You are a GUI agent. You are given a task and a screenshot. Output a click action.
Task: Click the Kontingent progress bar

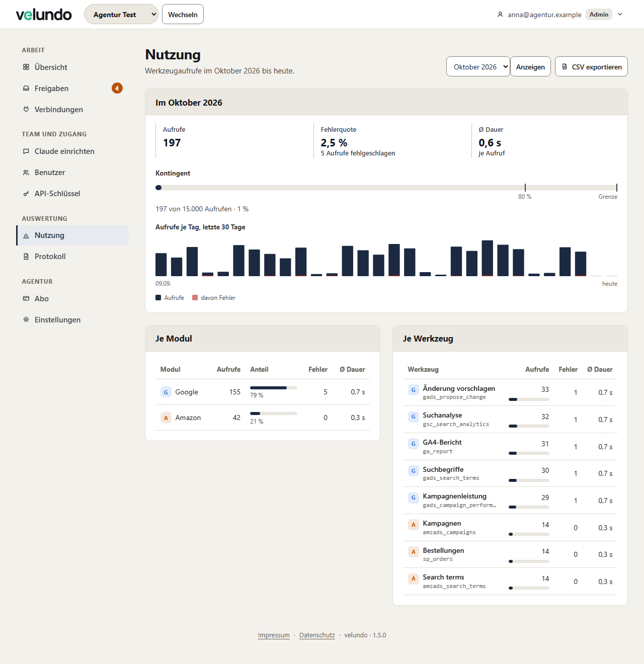[386, 188]
